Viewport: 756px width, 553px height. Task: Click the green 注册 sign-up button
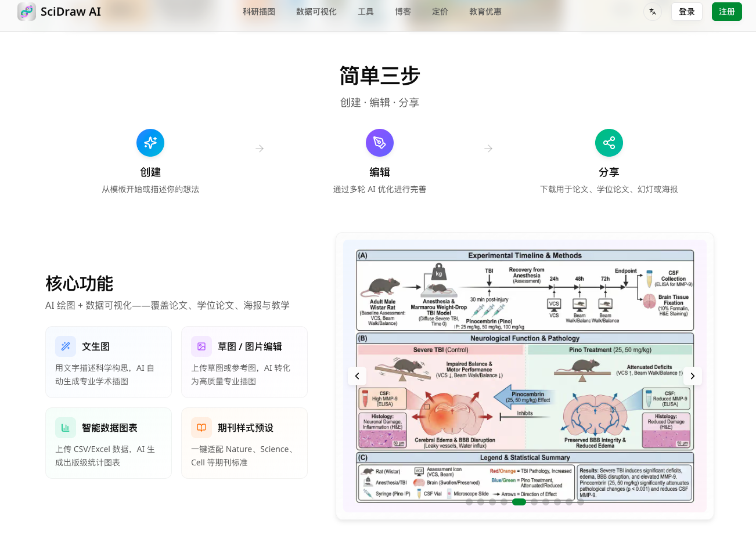(727, 12)
